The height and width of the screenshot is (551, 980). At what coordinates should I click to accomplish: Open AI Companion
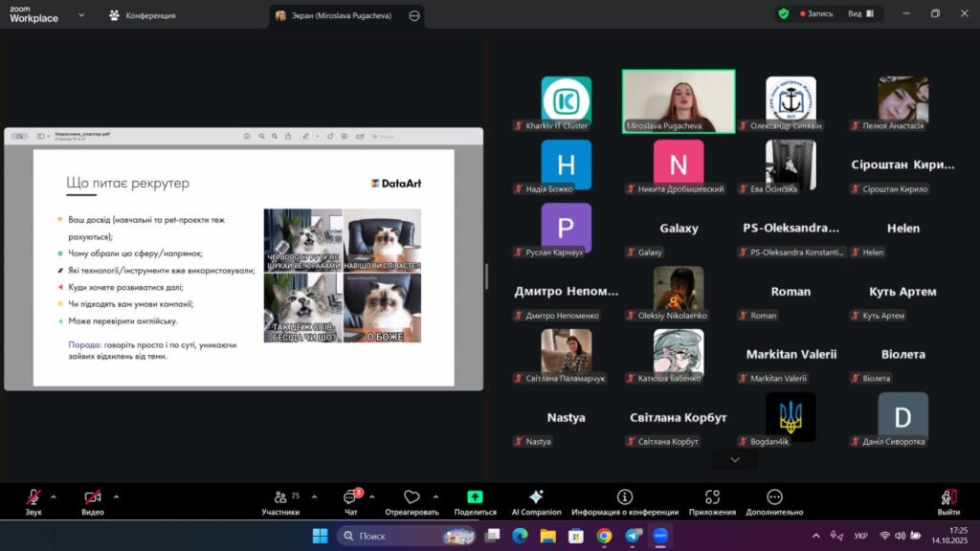[x=536, y=498]
